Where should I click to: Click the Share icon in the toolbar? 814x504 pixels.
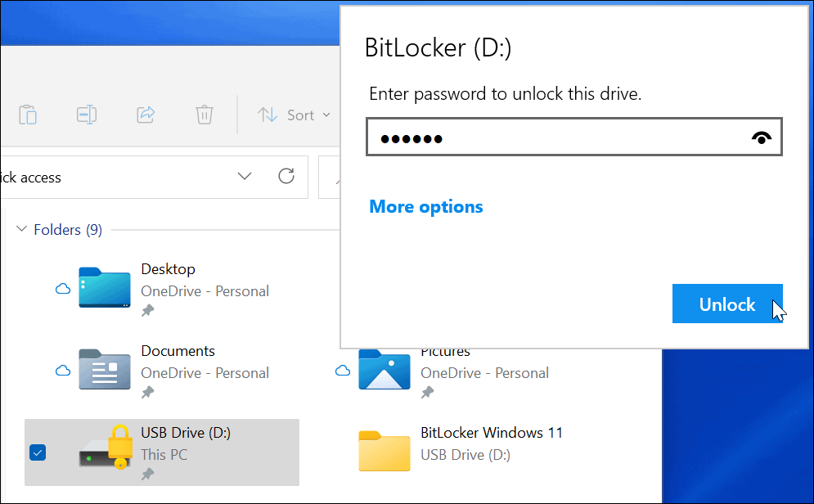(146, 115)
